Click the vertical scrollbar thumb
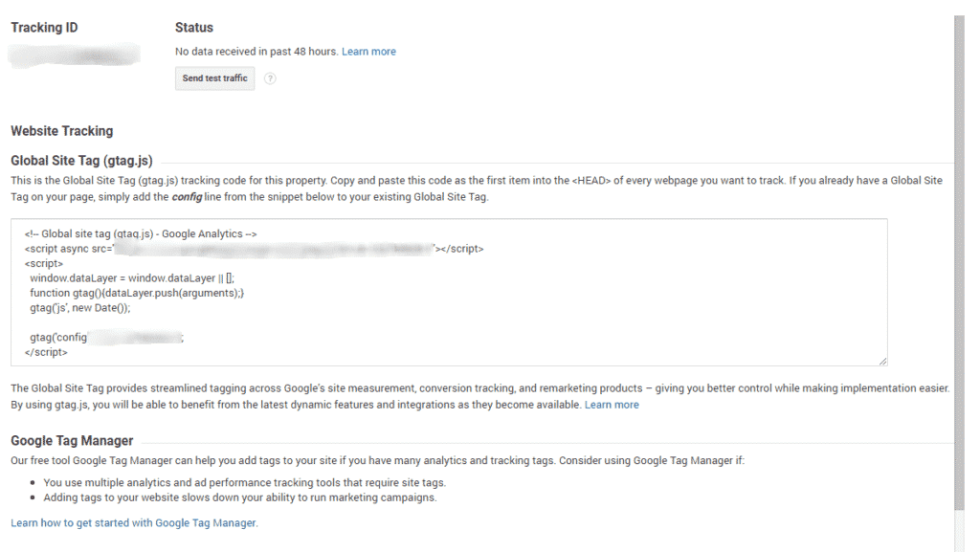 [x=959, y=262]
